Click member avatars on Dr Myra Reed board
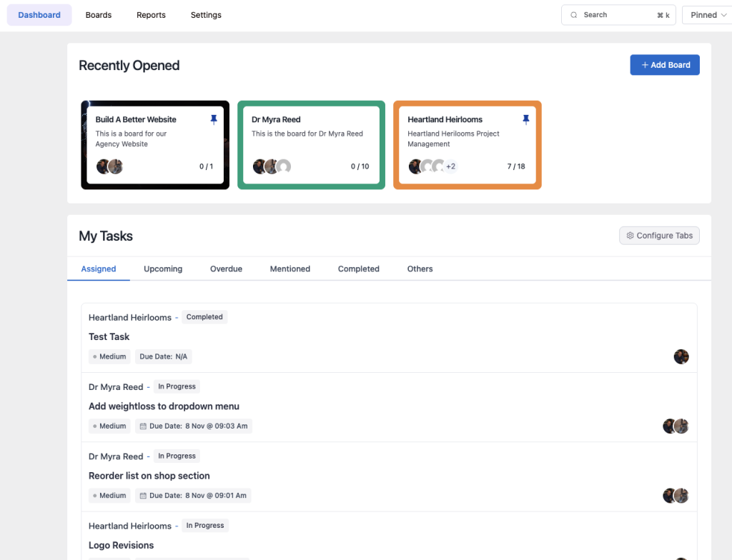732x560 pixels. (272, 166)
